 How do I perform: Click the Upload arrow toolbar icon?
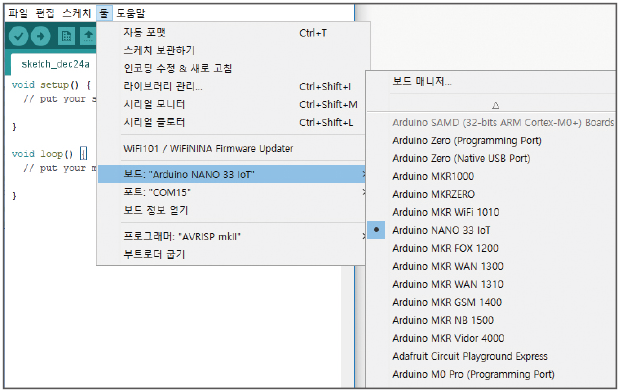click(x=40, y=36)
